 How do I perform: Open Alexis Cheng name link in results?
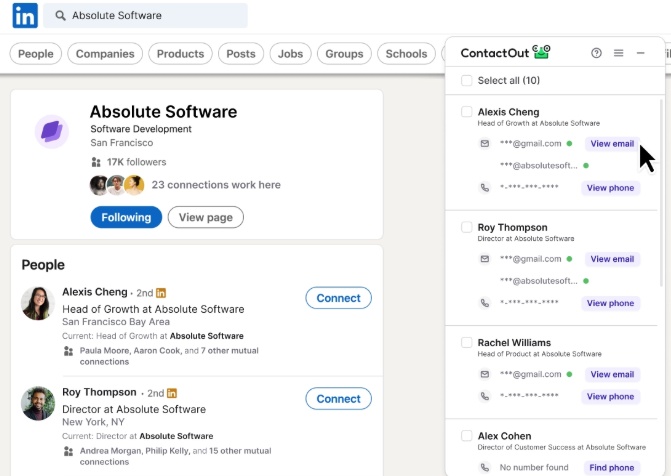click(95, 292)
